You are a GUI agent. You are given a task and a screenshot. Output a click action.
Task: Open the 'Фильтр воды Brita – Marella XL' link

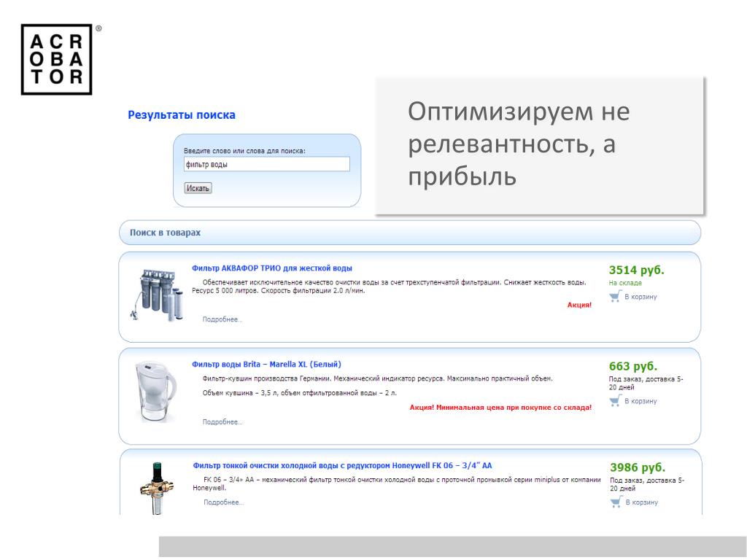266,365
